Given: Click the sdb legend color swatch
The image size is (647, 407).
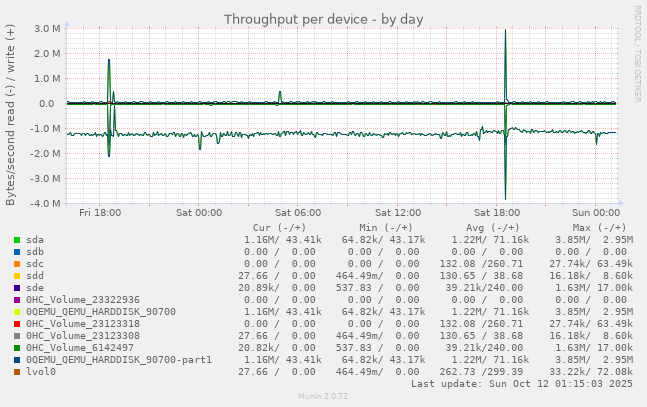Looking at the screenshot, I should 17,252.
